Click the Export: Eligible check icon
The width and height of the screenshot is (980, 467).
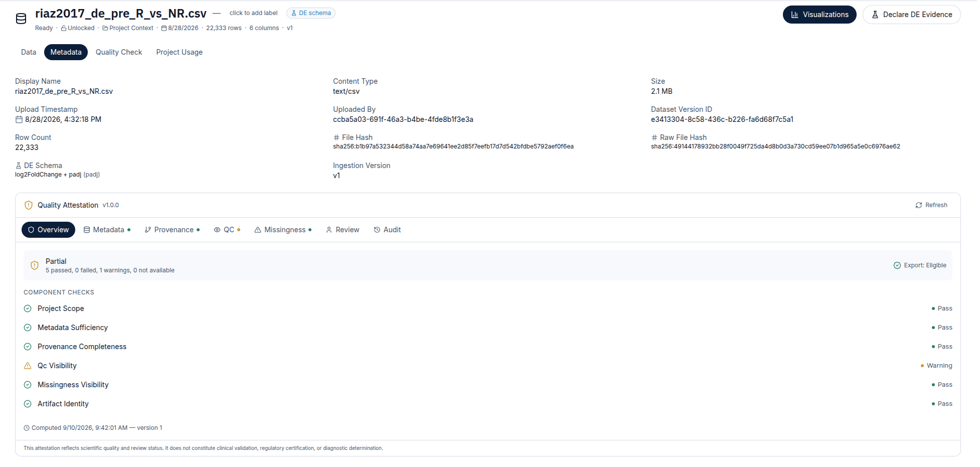[x=897, y=265]
